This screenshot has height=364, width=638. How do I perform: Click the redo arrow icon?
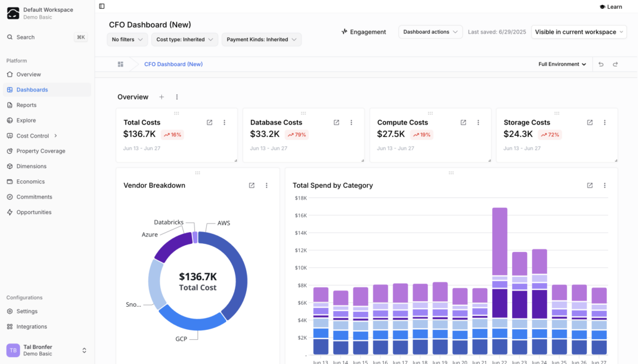[615, 64]
